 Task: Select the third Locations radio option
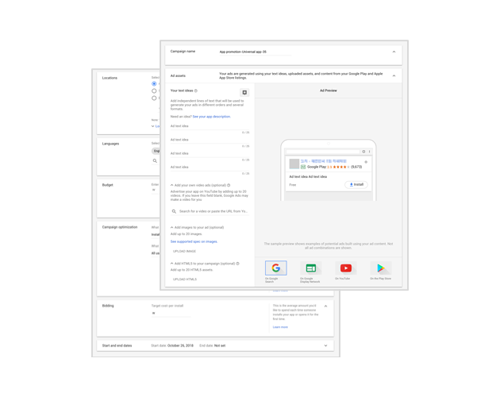pos(154,98)
